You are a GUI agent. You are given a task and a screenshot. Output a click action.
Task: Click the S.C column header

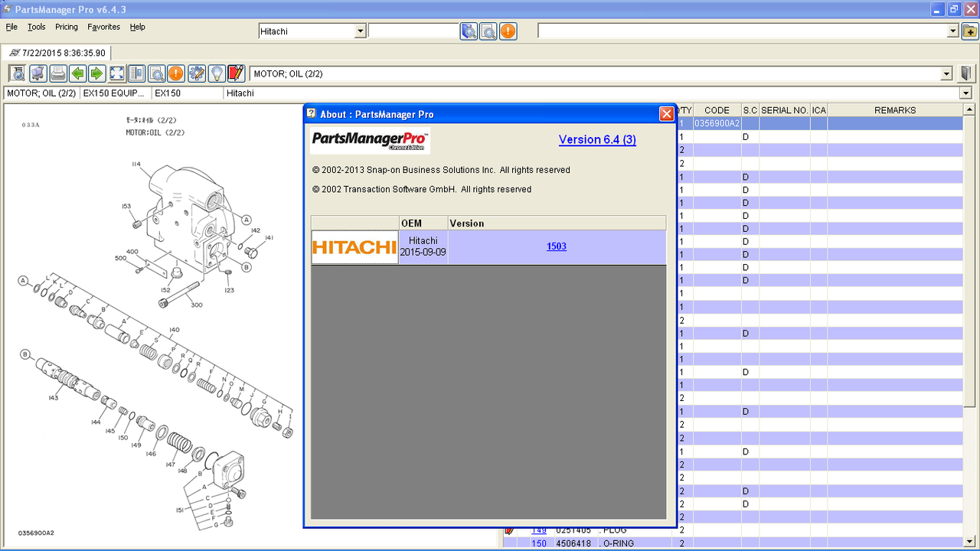point(750,110)
